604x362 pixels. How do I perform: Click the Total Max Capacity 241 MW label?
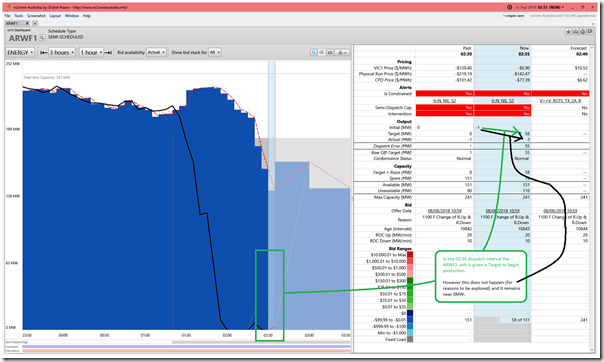tap(47, 77)
